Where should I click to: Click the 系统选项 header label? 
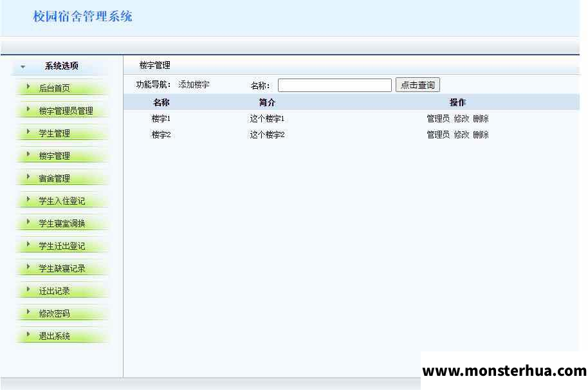pos(62,66)
